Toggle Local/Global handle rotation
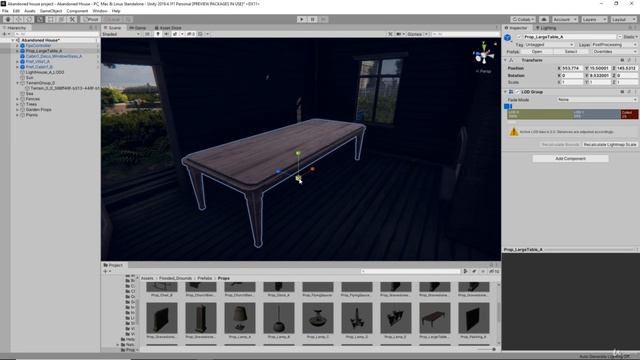Screen dimensions: 640x360 pyautogui.click(x=111, y=19)
